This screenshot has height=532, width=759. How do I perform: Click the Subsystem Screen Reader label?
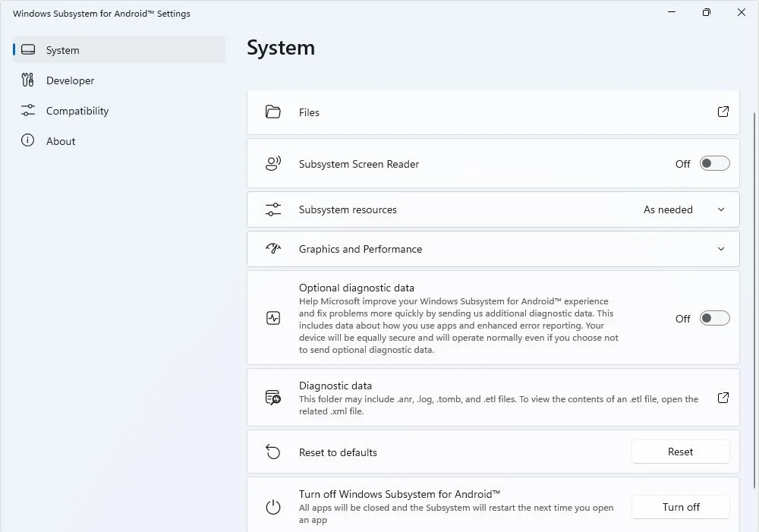359,164
